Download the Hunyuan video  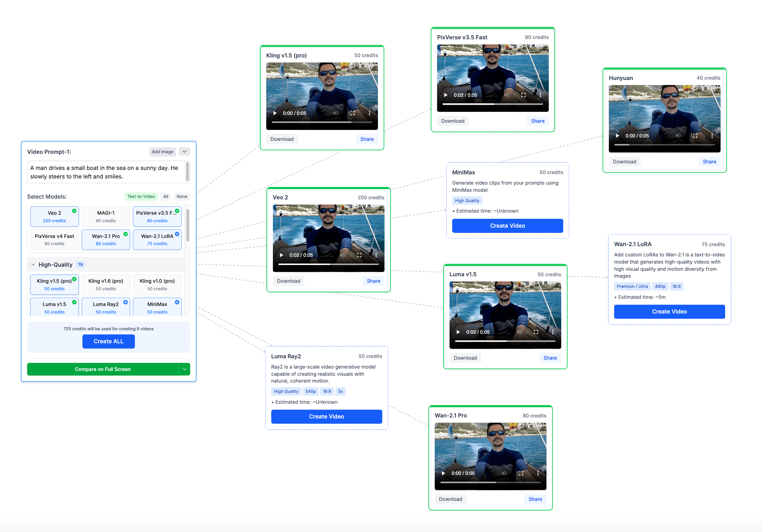(625, 162)
